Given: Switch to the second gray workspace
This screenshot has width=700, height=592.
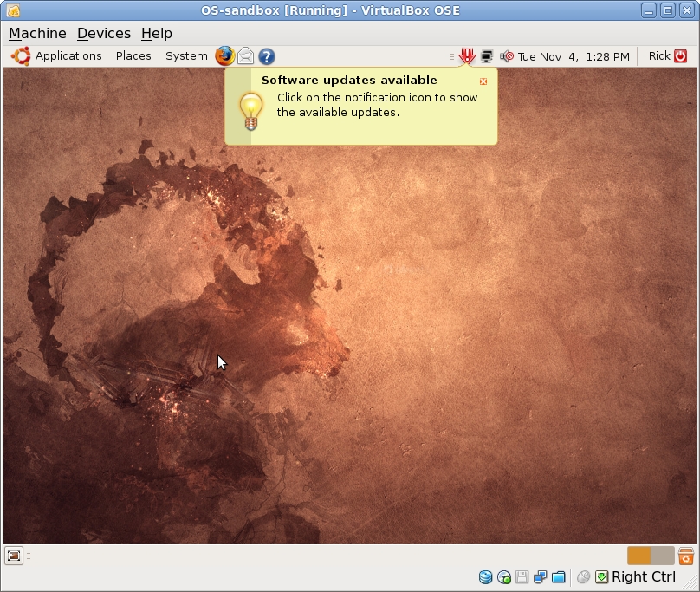Looking at the screenshot, I should 663,556.
